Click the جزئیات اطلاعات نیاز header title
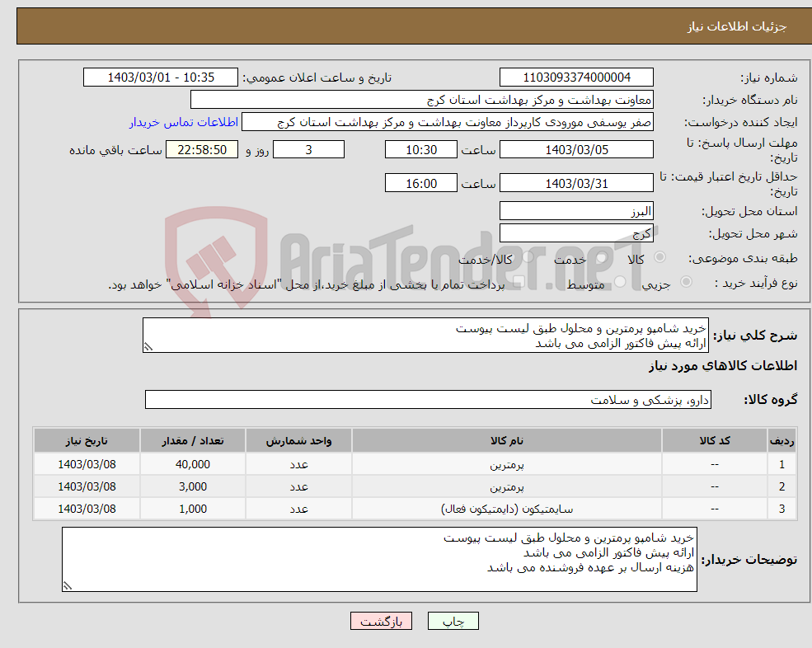812x648 pixels. point(737,26)
